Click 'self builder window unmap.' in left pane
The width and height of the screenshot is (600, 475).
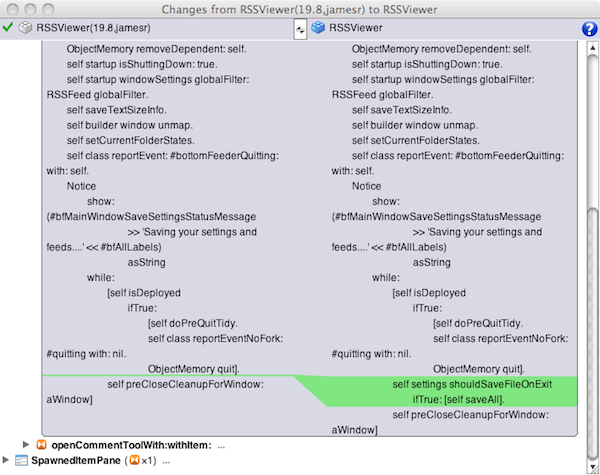130,125
